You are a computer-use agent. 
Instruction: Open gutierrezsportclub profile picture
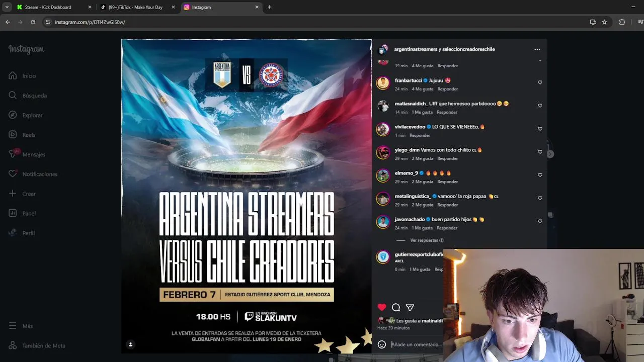tap(383, 257)
